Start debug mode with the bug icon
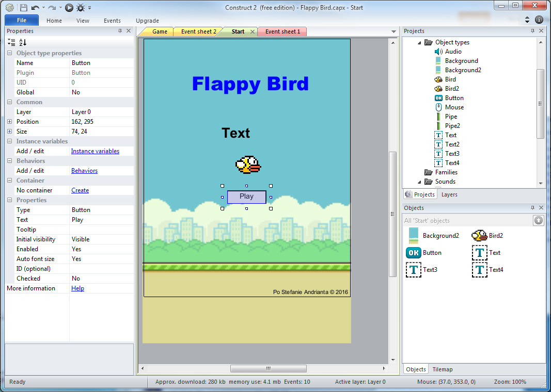 click(x=81, y=7)
